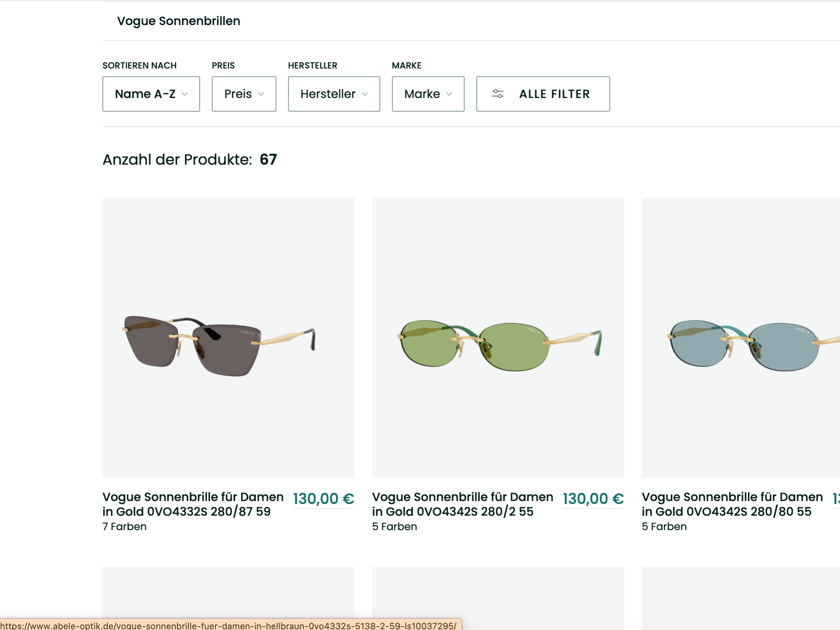Click the Vogue Sonnenbrillen heading
The image size is (840, 630).
click(x=178, y=21)
